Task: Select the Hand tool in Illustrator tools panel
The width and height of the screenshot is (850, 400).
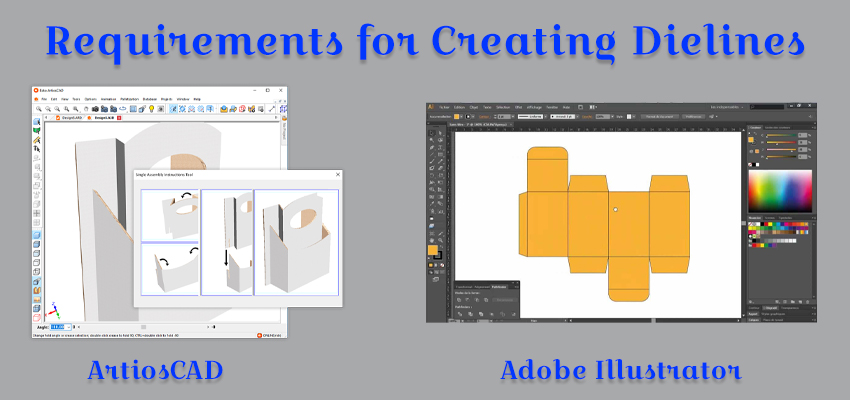Action: [x=432, y=240]
